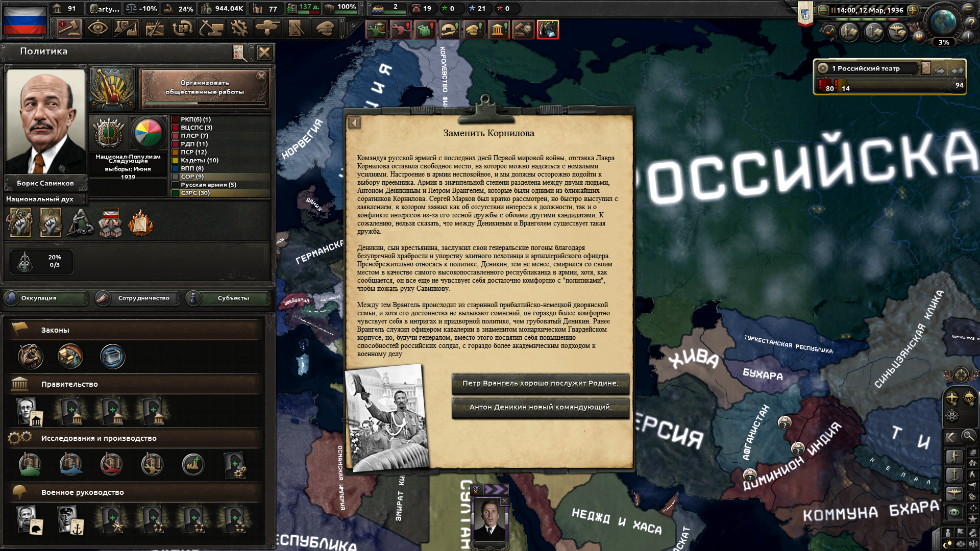Click the Construction crane icon
Screen dimensions: 980x551
point(210,29)
